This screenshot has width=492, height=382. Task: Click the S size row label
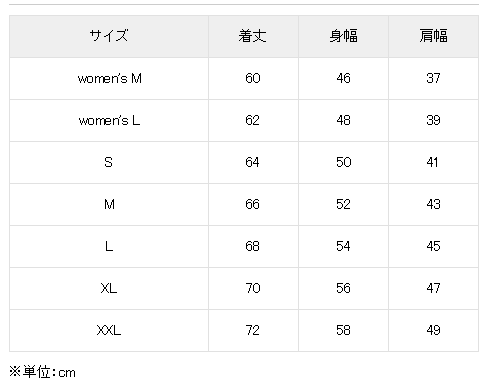pyautogui.click(x=109, y=163)
